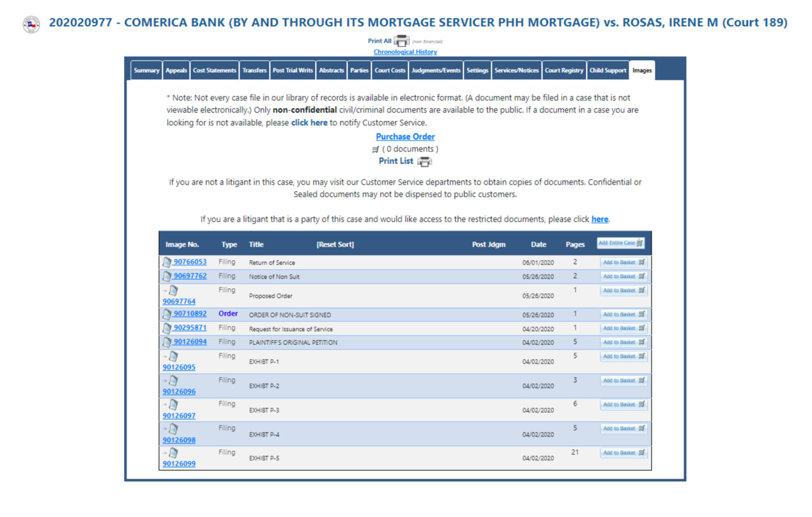The width and height of the screenshot is (812, 517).
Task: Click the Pages column header
Action: (x=575, y=245)
